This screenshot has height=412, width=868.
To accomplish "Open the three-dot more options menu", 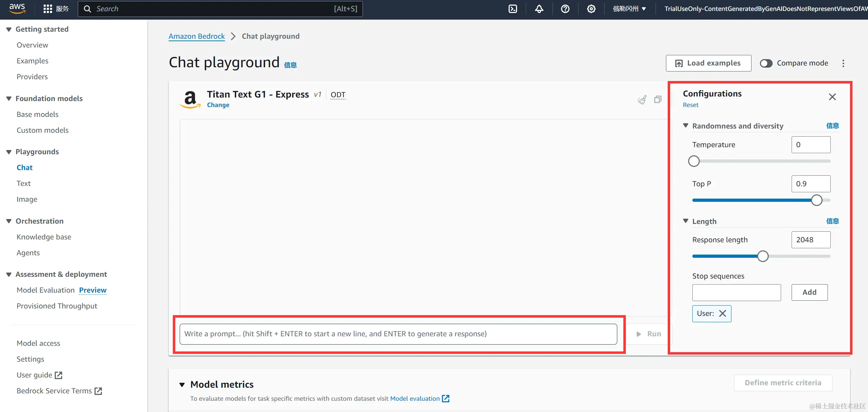I will pos(843,63).
